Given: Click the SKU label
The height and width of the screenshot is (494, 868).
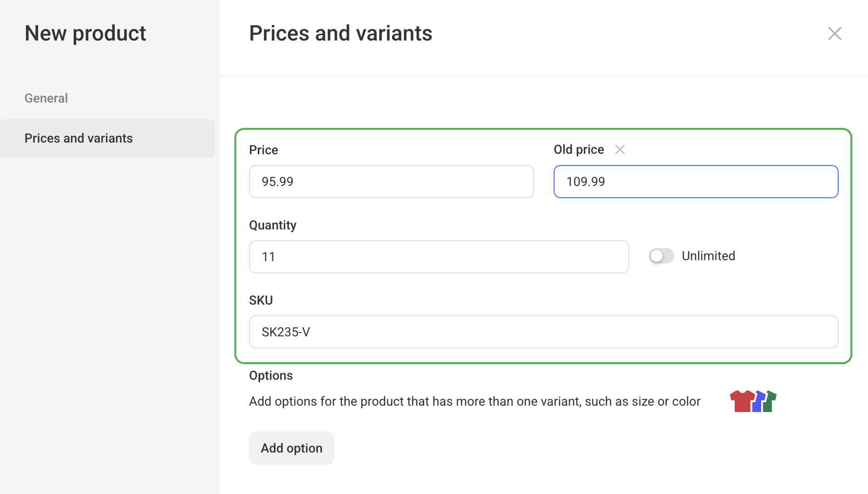Looking at the screenshot, I should pyautogui.click(x=261, y=300).
